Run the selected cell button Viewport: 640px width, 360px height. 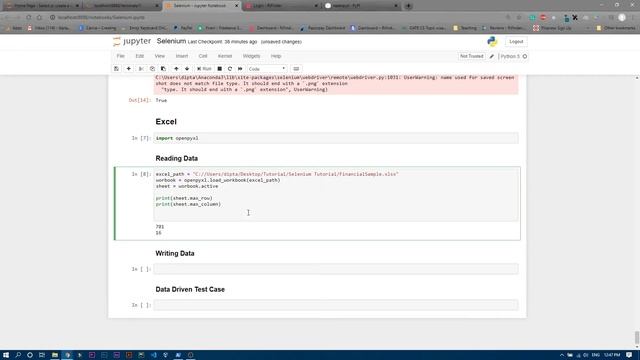pyautogui.click(x=204, y=69)
